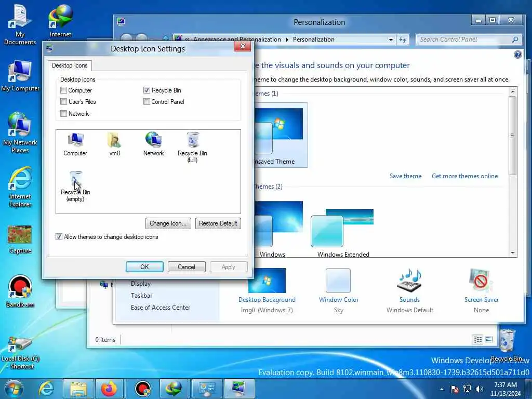Switch the explorer window to large icons view
Screen dimensions: 532x399
click(x=489, y=340)
